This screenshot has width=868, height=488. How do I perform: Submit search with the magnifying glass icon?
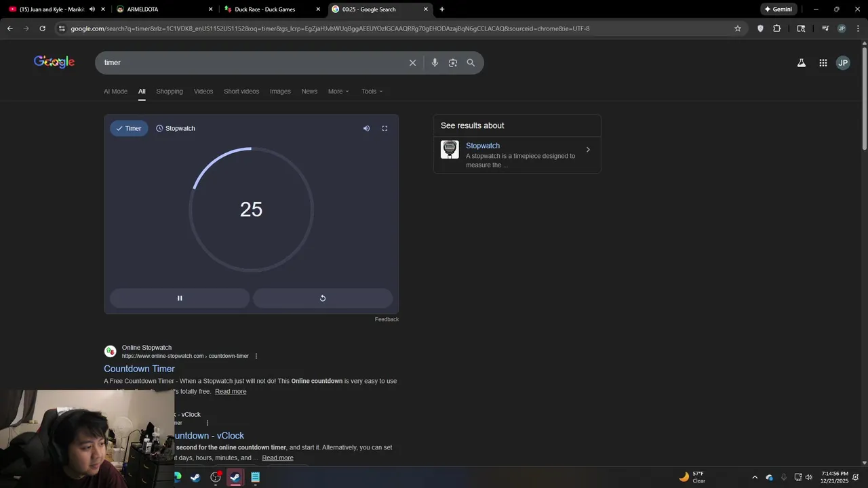click(x=471, y=62)
